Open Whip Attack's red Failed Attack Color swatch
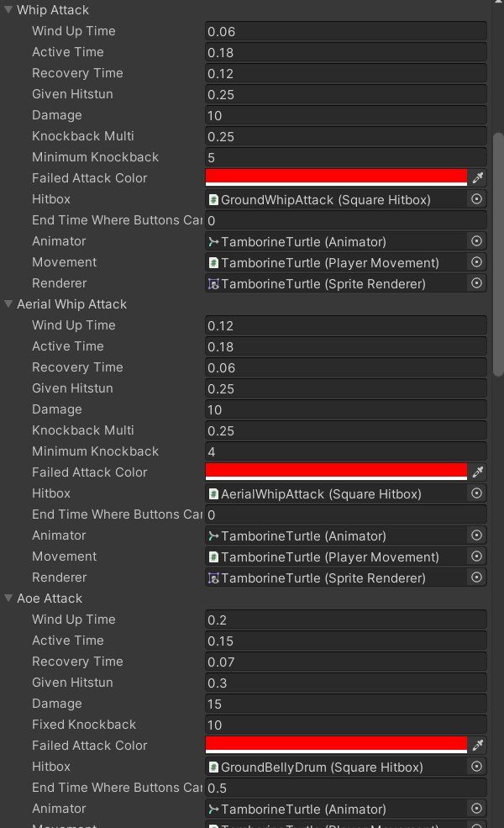The image size is (504, 828). [x=336, y=177]
